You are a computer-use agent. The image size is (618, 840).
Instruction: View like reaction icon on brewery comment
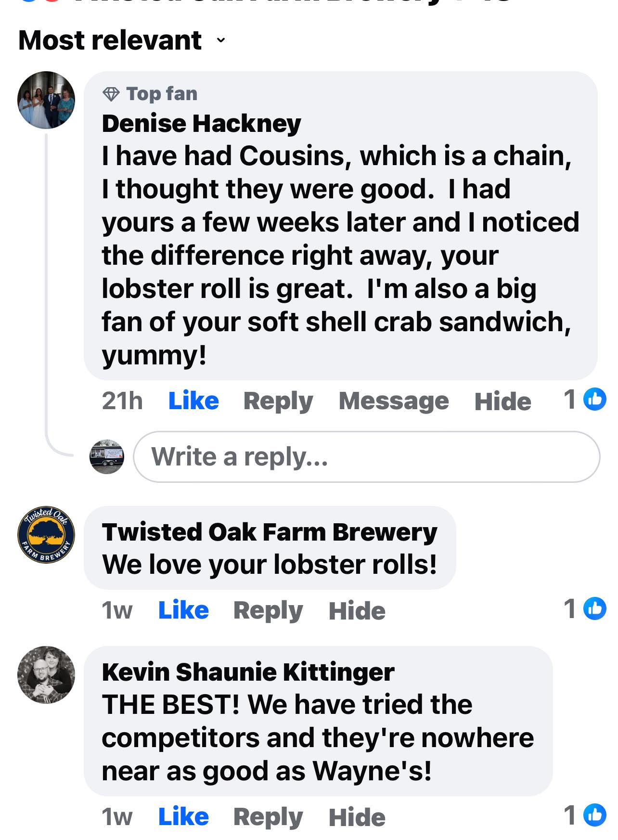point(595,608)
